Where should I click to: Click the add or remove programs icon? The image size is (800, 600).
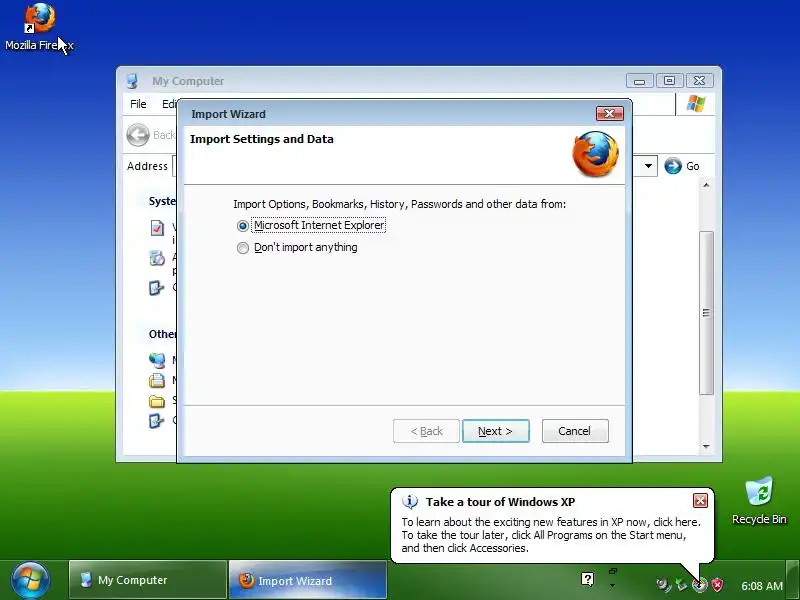coord(157,258)
